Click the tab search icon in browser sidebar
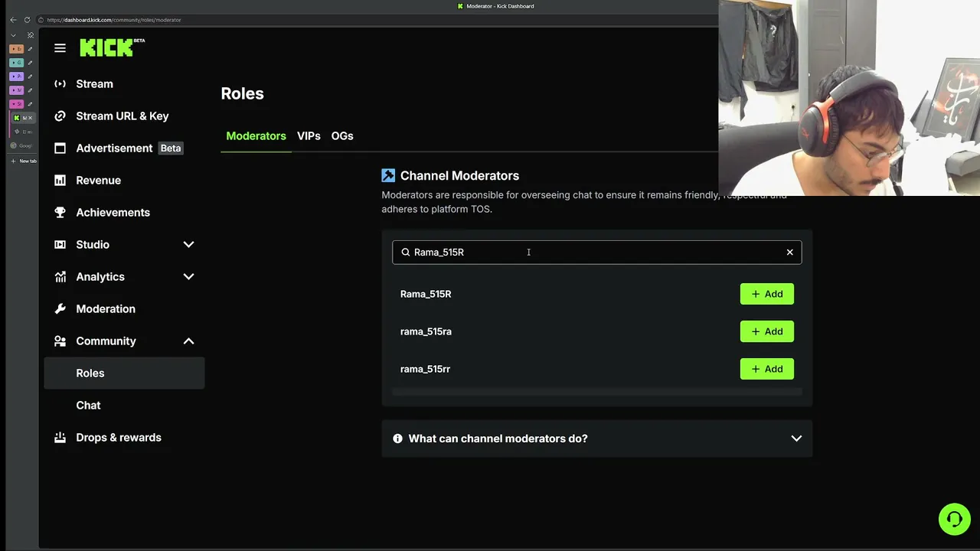 coord(31,35)
